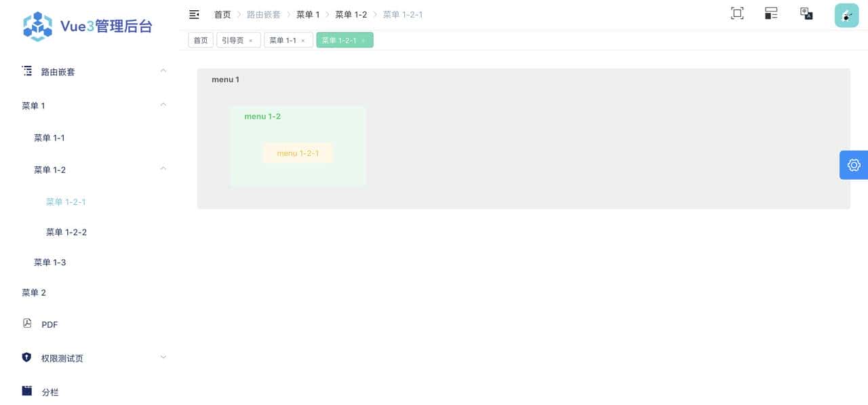Screen dimensions: 868x405
Task: Collapse the 菜单 1 submenu
Action: [163, 105]
